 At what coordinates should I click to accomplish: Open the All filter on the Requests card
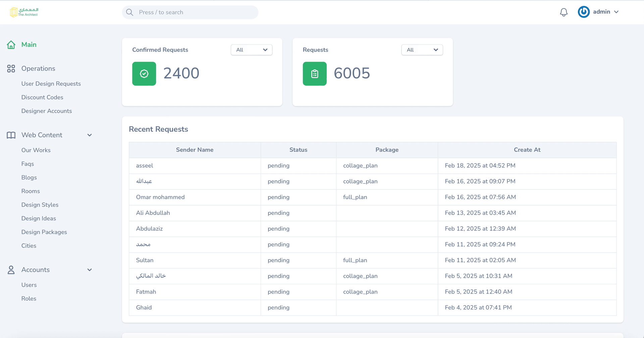[422, 50]
